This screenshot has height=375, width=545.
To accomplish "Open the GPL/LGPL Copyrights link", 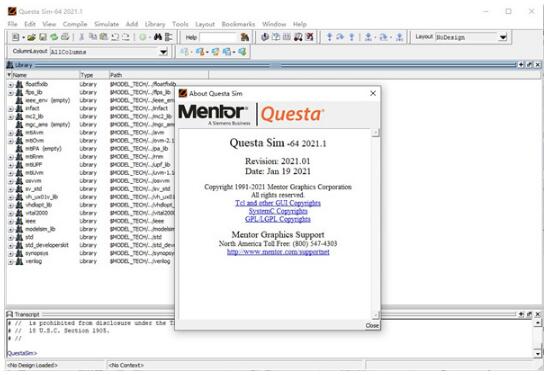I will point(278,219).
